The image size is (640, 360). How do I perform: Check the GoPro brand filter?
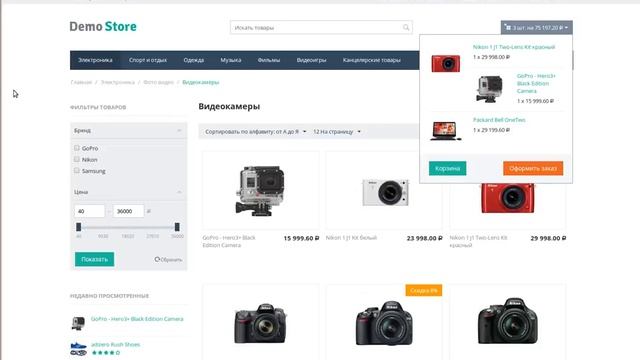[77, 148]
